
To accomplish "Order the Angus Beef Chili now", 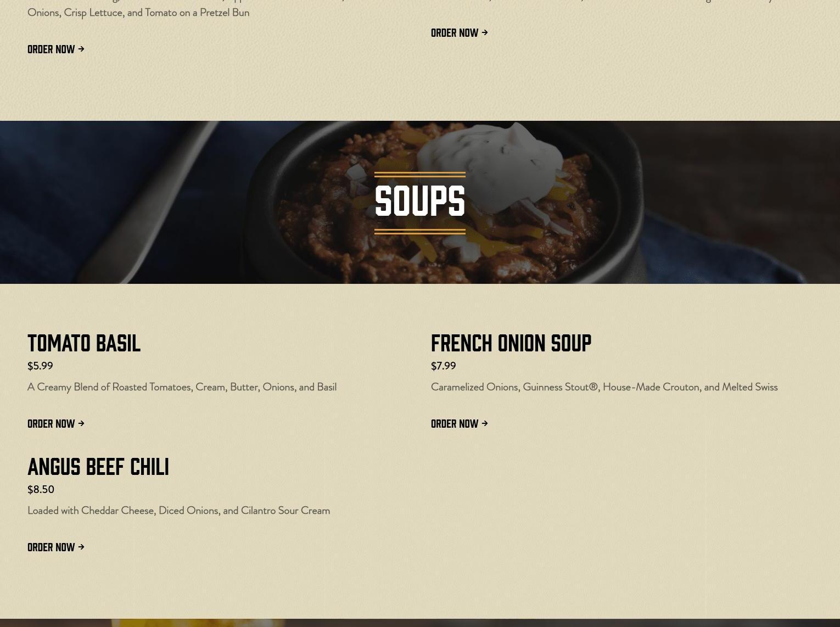I will coord(55,547).
